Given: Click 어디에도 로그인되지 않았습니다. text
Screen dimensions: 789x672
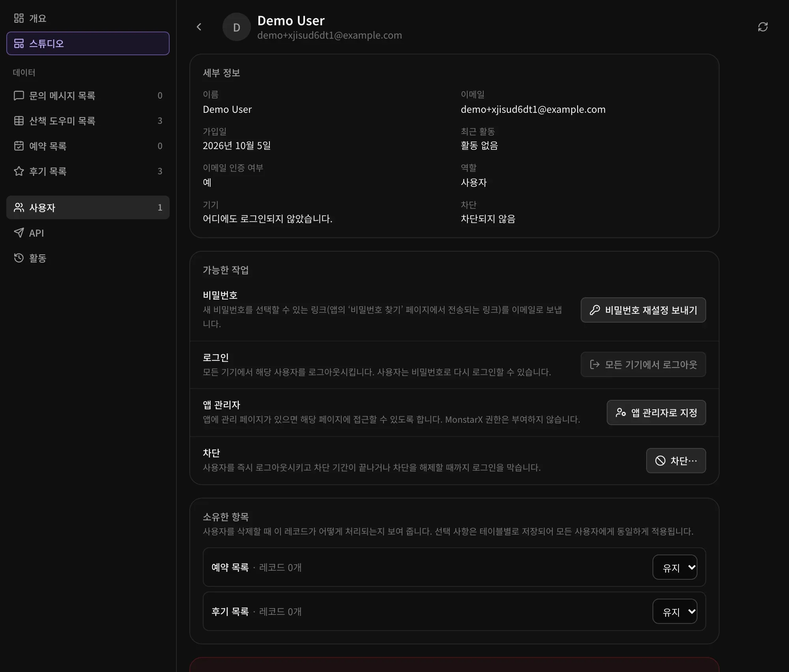Looking at the screenshot, I should (x=267, y=219).
